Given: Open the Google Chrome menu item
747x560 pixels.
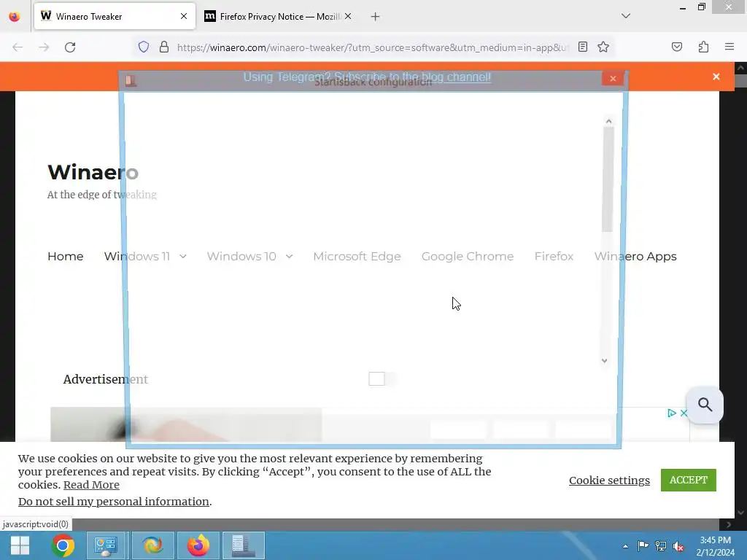Looking at the screenshot, I should 468,256.
